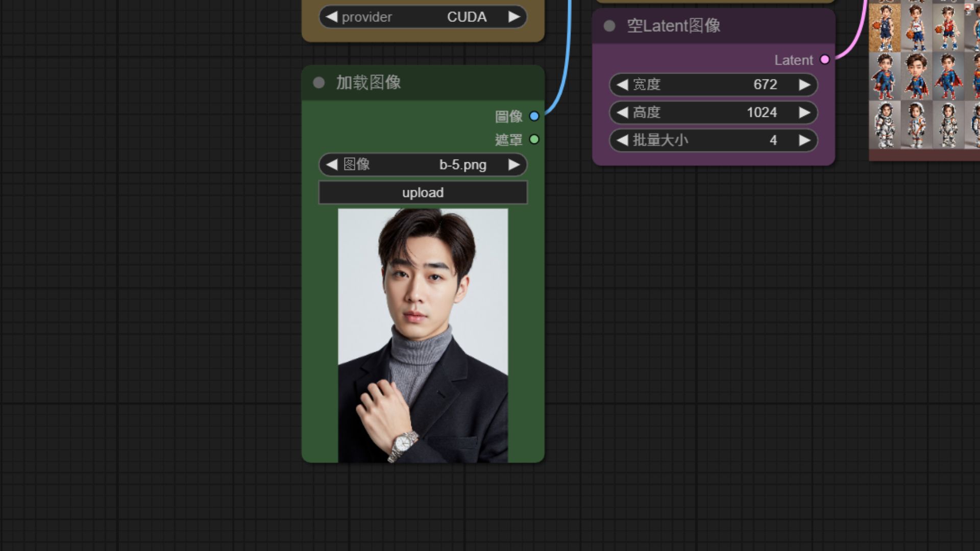Click the upload button
Viewport: 980px width, 551px height.
[x=423, y=193]
